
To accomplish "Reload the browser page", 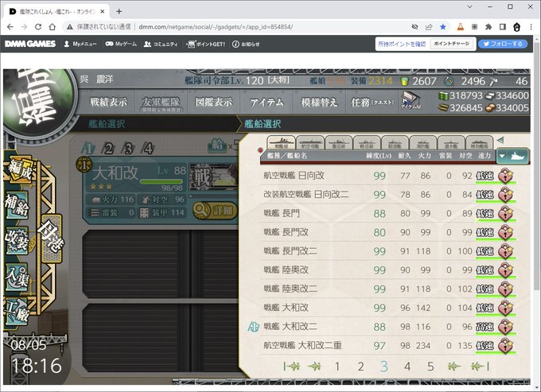I will 38,27.
